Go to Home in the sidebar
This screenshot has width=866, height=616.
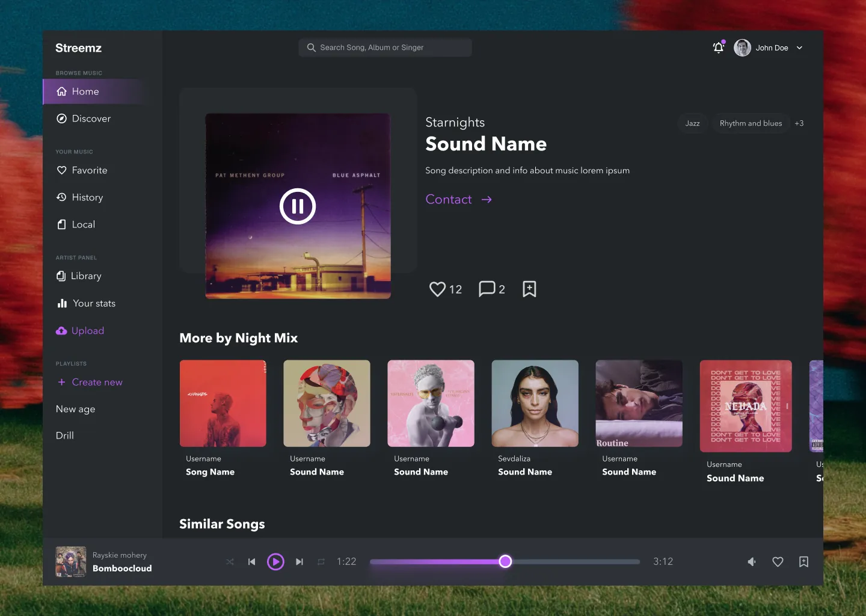pyautogui.click(x=93, y=91)
